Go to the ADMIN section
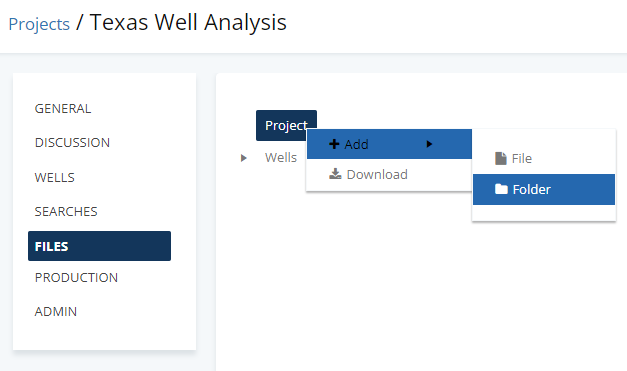 click(56, 311)
